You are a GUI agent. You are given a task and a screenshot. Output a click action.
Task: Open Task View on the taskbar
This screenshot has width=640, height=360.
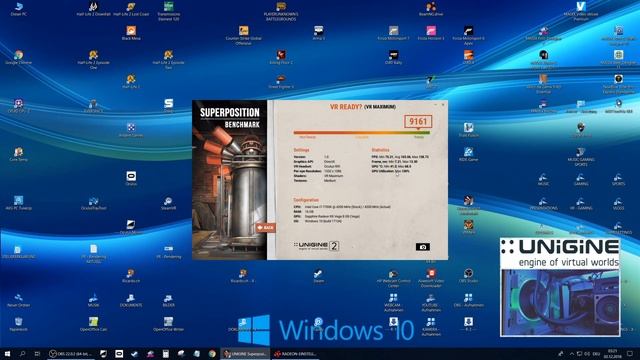click(x=37, y=353)
